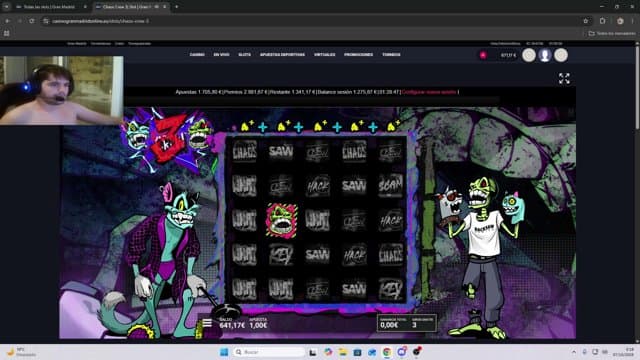Open the apps grid in bookmarks bar
Viewport: 640px width, 360px height.
[7, 33]
